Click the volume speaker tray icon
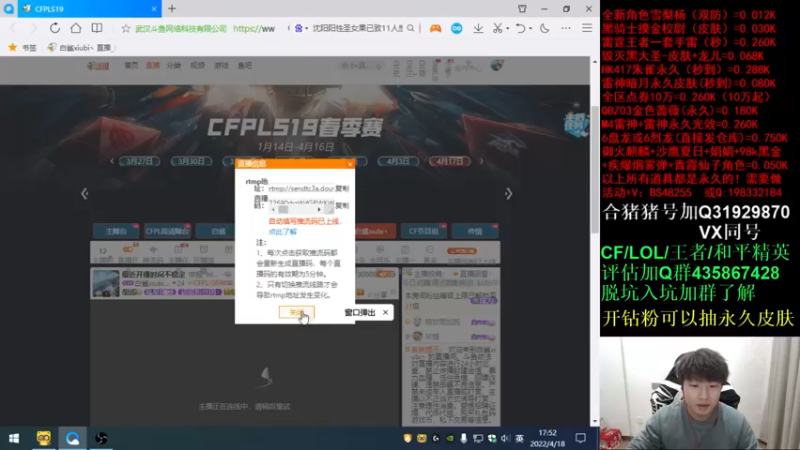The width and height of the screenshot is (800, 450). (x=505, y=438)
